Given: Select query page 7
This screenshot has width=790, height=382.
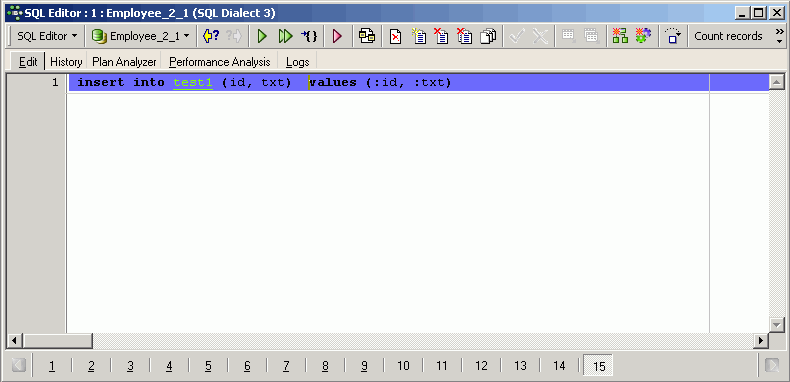Looking at the screenshot, I should coord(286,366).
